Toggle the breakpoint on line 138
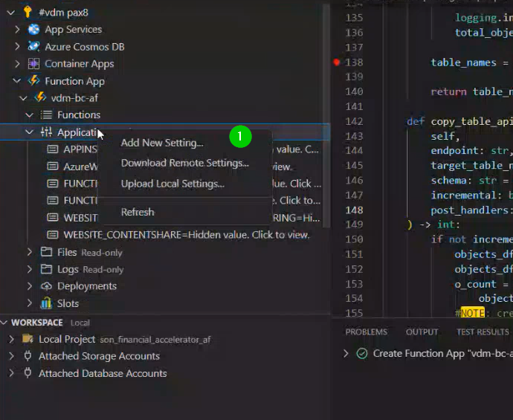This screenshot has width=513, height=420. coord(337,62)
